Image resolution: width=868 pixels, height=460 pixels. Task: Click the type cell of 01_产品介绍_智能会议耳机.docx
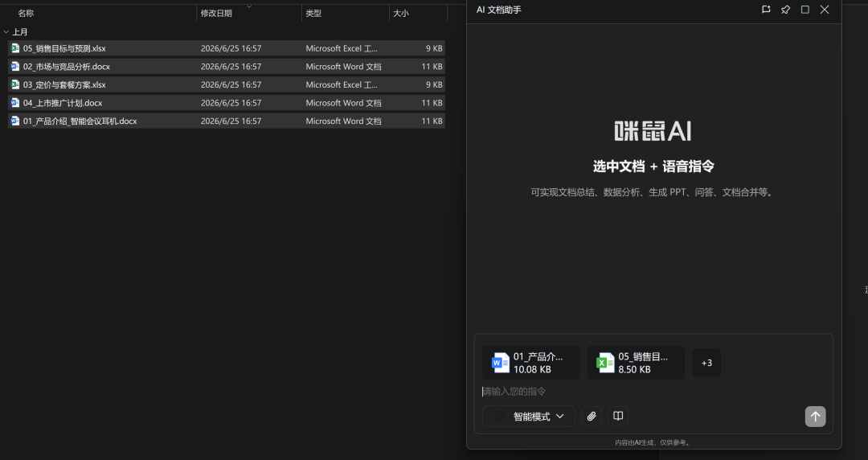tap(343, 121)
